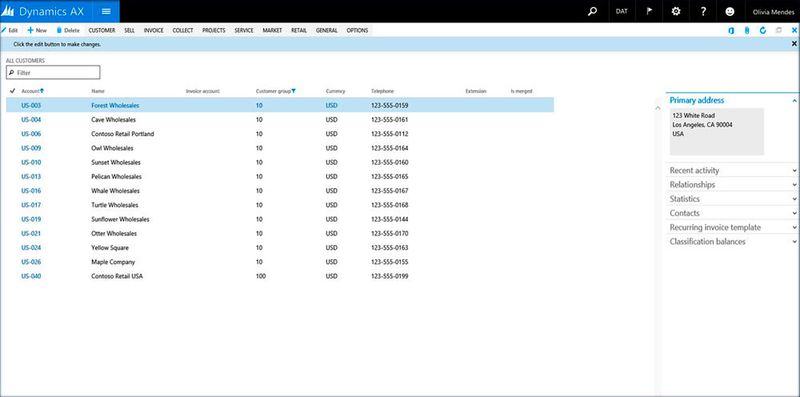Click the feedback smiley icon
The height and width of the screenshot is (397, 800).
click(x=730, y=11)
